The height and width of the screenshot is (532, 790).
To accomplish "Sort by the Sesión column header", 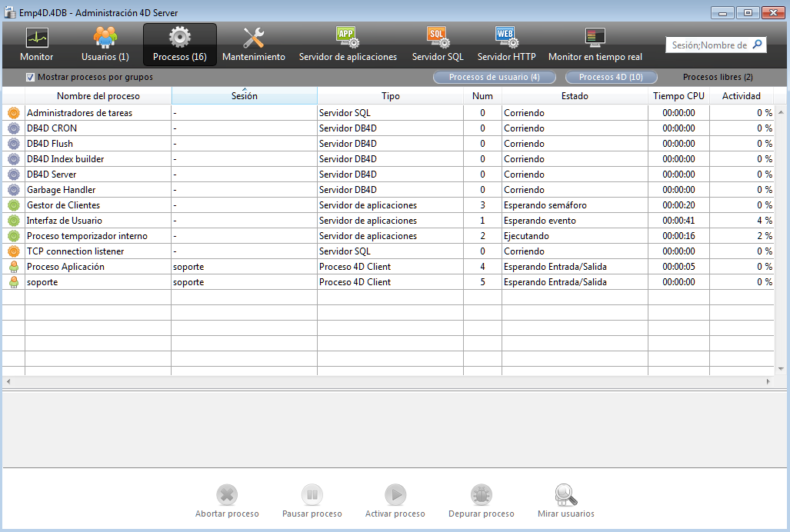I will click(x=244, y=96).
